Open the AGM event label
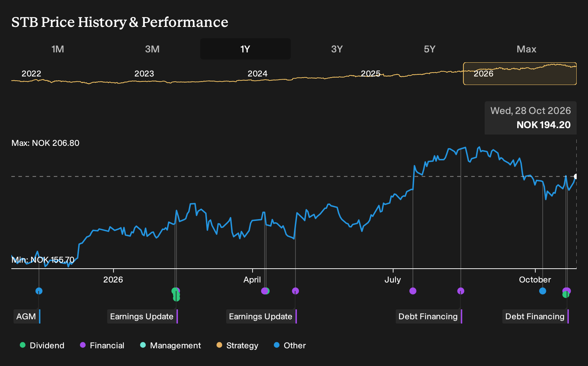Image resolution: width=588 pixels, height=366 pixels. tap(27, 316)
